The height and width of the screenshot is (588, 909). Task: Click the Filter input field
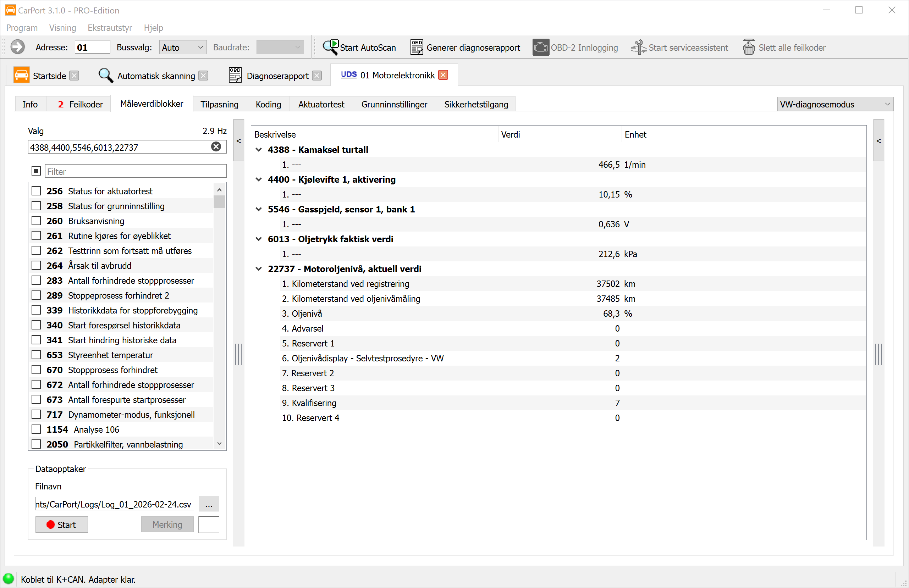[x=136, y=171]
